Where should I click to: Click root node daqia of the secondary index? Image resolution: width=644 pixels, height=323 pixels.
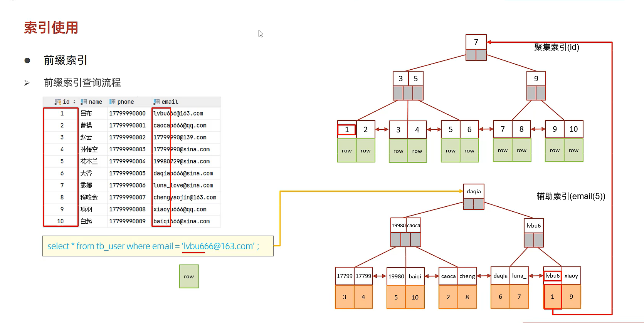pos(474,191)
